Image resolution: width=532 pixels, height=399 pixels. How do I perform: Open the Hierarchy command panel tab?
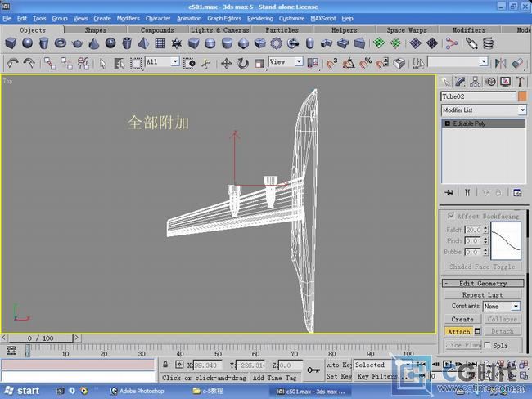coord(476,82)
